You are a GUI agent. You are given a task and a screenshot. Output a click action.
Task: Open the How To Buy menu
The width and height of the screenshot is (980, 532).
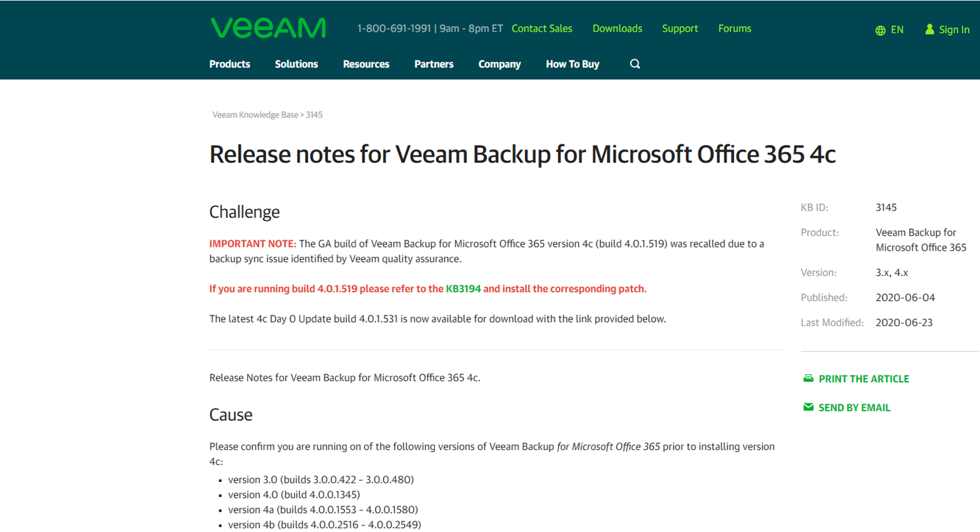click(x=572, y=64)
